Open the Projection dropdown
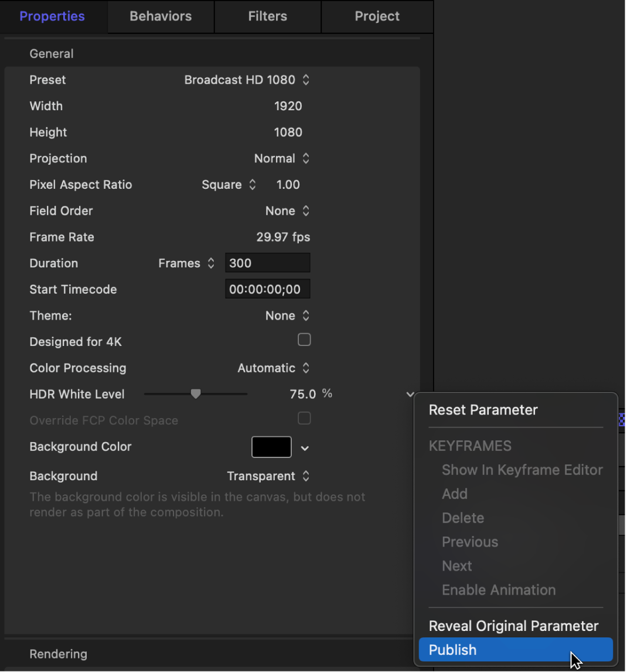The height and width of the screenshot is (672, 627). coord(282,158)
